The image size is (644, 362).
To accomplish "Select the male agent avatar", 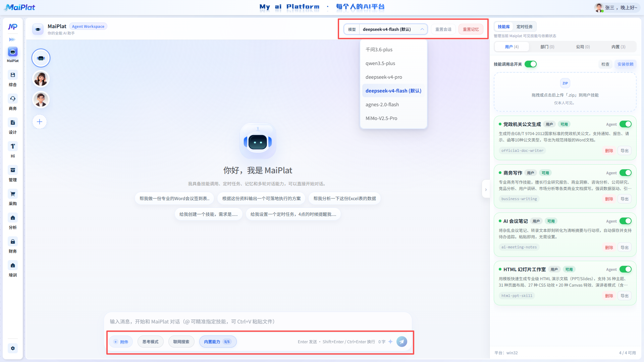I will pyautogui.click(x=41, y=100).
